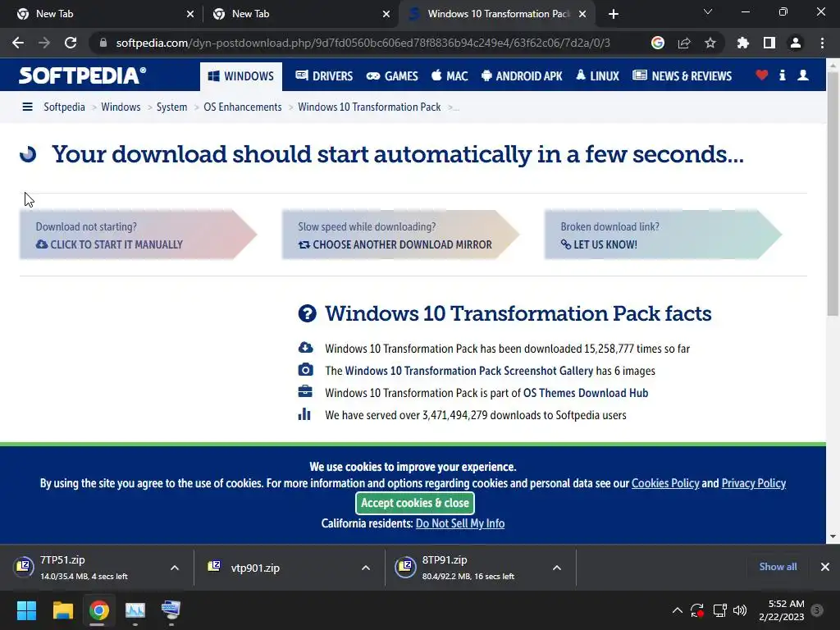Open the Cookies Policy link
840x630 pixels.
click(665, 483)
